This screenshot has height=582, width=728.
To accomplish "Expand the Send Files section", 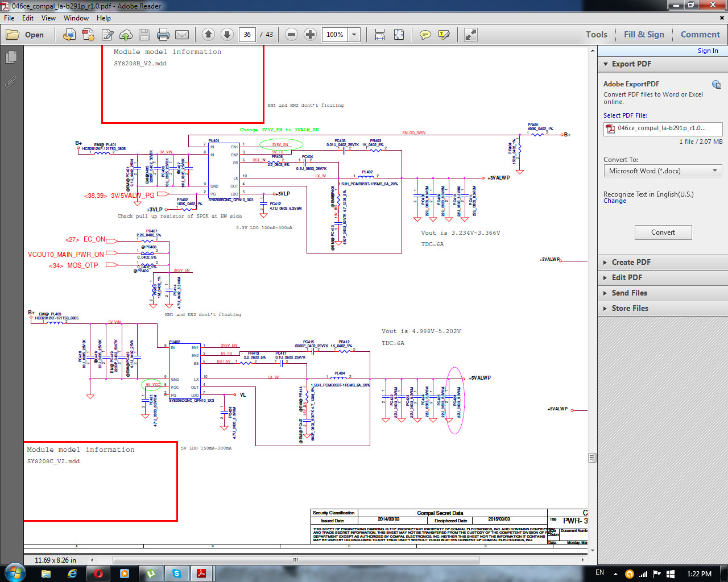I will [x=629, y=293].
